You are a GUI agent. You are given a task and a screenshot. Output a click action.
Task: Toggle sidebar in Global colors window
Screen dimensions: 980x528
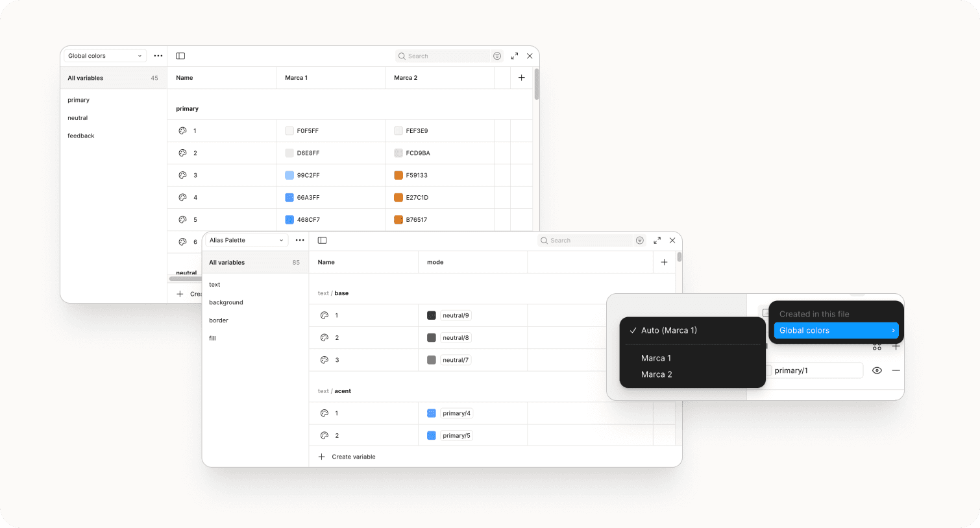(180, 56)
